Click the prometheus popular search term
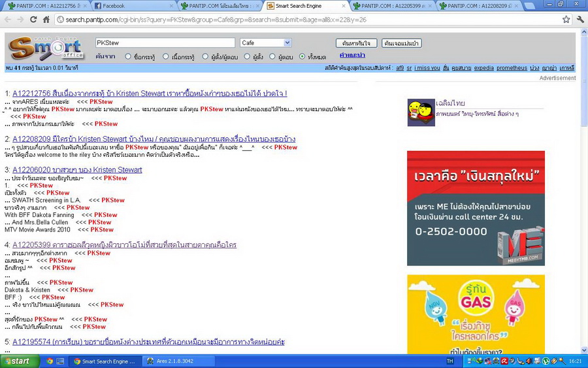Screen dimensions: 588x368 (x=512, y=68)
